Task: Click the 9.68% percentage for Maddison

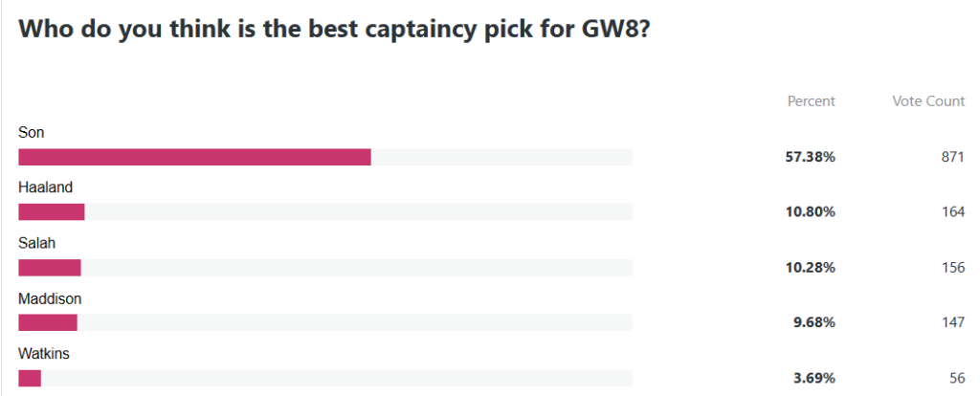Action: [814, 323]
